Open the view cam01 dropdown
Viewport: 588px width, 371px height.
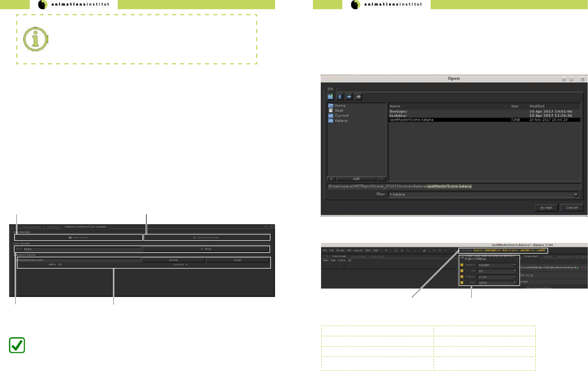click(497, 283)
